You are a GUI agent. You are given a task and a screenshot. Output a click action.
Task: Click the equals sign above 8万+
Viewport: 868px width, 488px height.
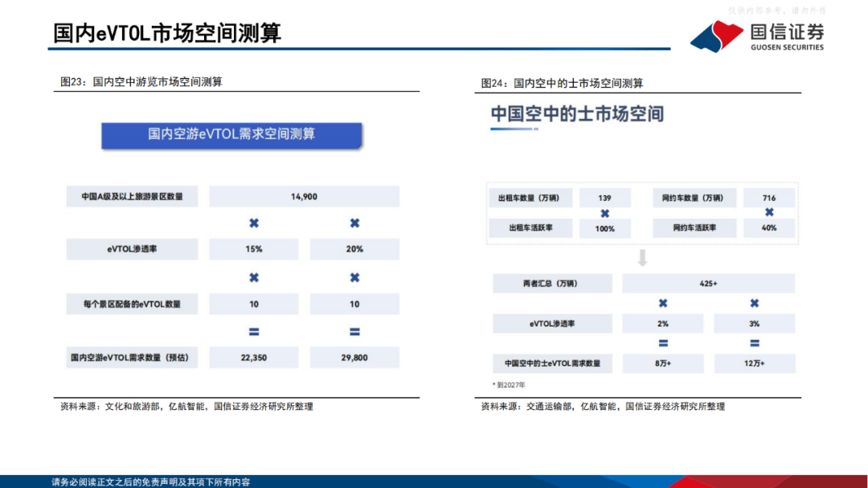663,344
